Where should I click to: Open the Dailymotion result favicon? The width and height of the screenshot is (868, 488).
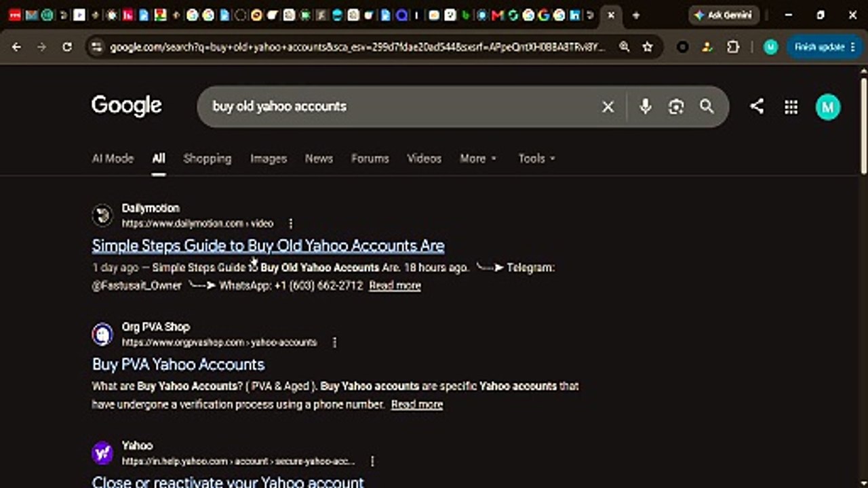(102, 216)
